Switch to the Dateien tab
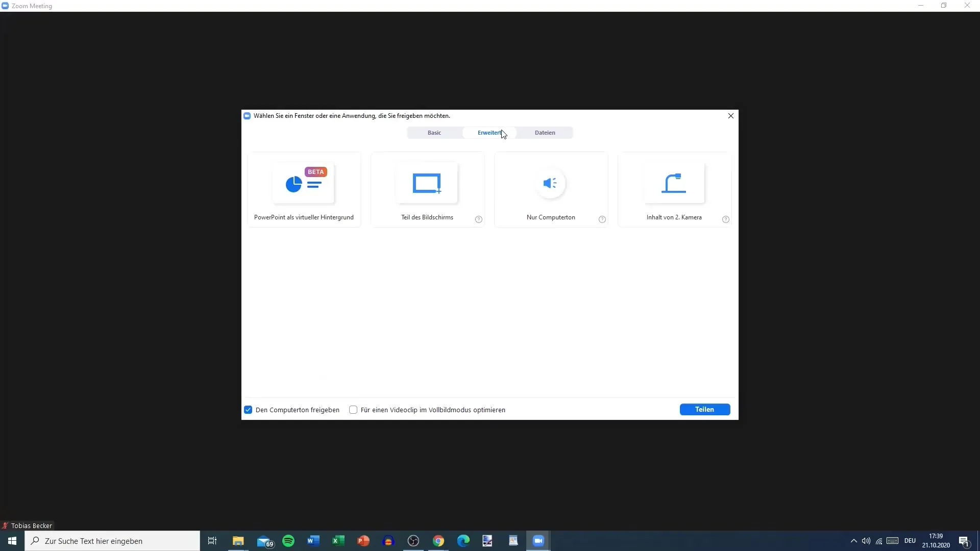 click(545, 133)
